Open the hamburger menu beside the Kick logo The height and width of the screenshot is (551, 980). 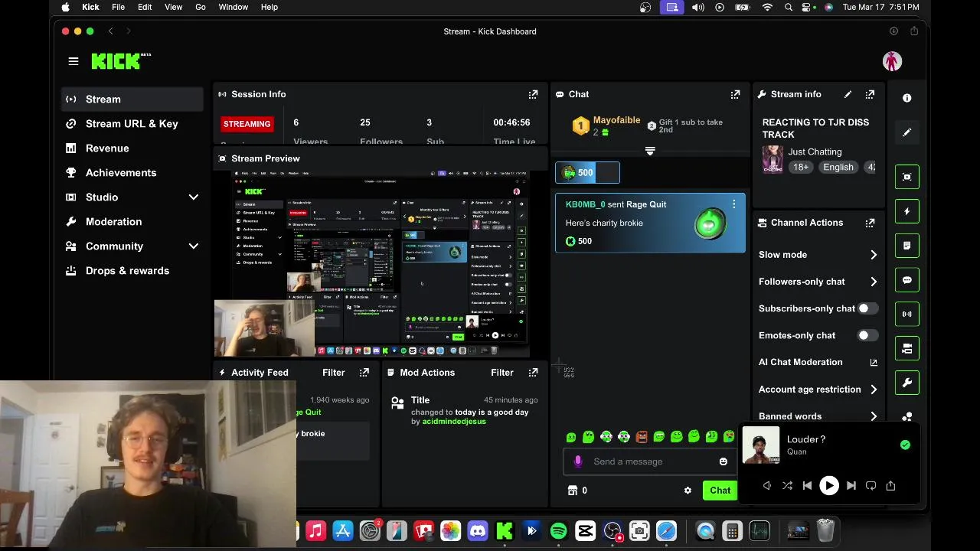73,61
